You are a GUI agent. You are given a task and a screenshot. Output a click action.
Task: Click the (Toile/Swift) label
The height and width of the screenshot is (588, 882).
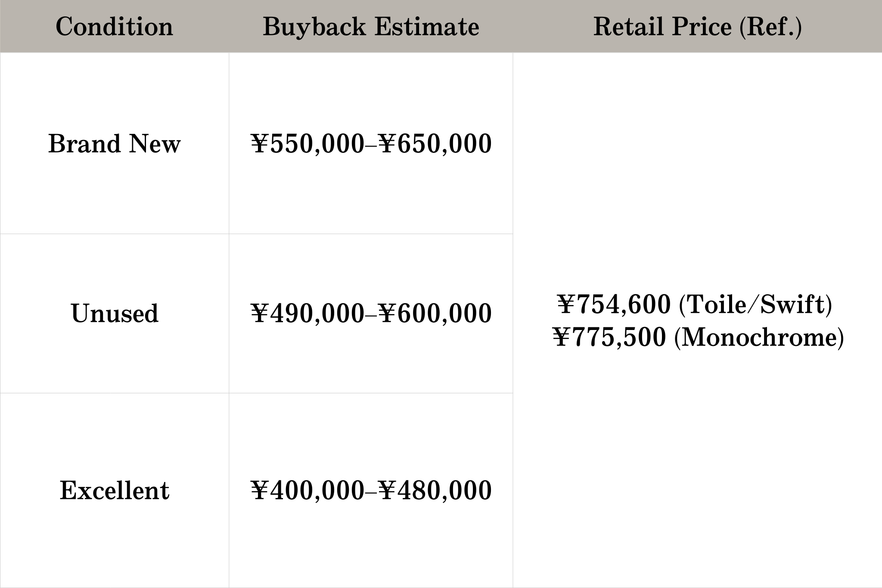tap(755, 304)
